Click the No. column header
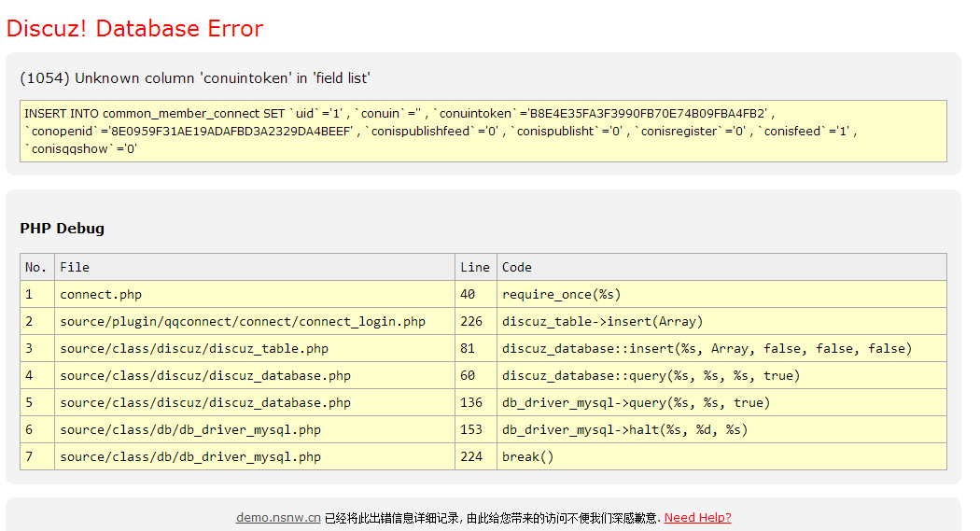Screen dimensions: 980x531 (37, 268)
